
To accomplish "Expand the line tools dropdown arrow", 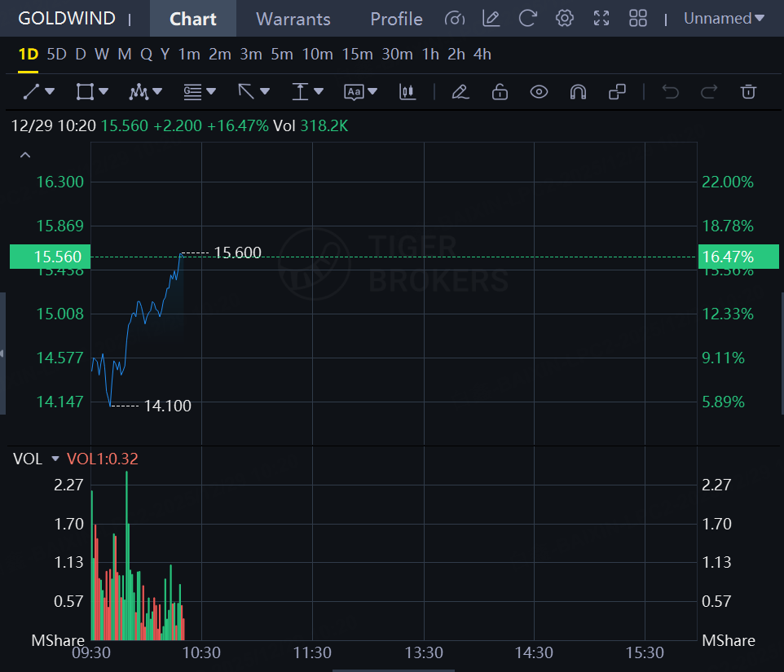I will [50, 91].
